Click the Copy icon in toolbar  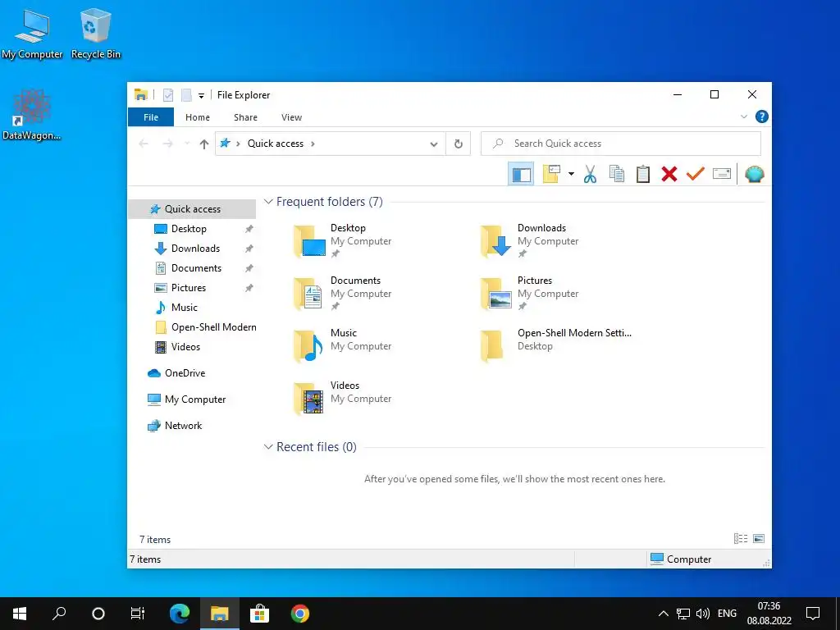pyautogui.click(x=617, y=174)
